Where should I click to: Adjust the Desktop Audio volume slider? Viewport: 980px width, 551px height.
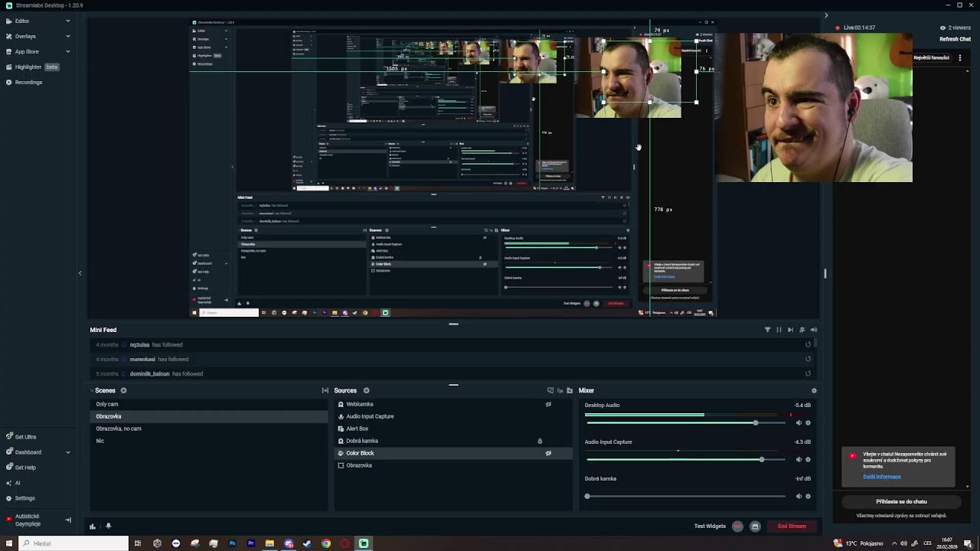coord(755,423)
